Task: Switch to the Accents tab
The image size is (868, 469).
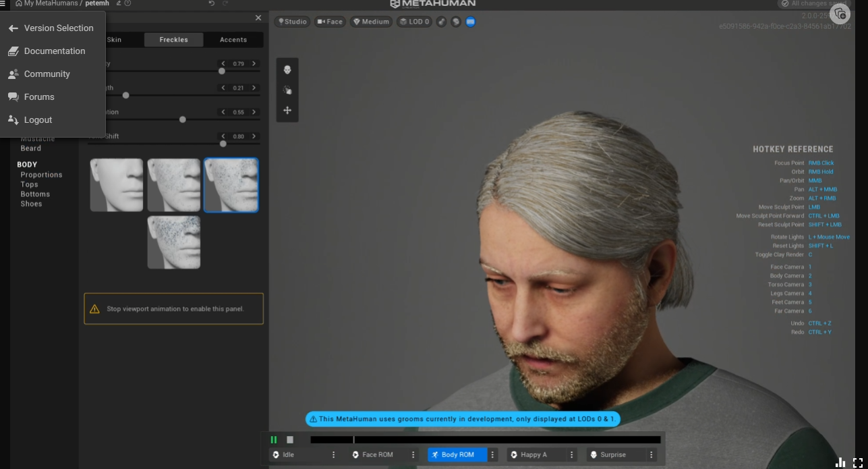Action: (x=233, y=40)
